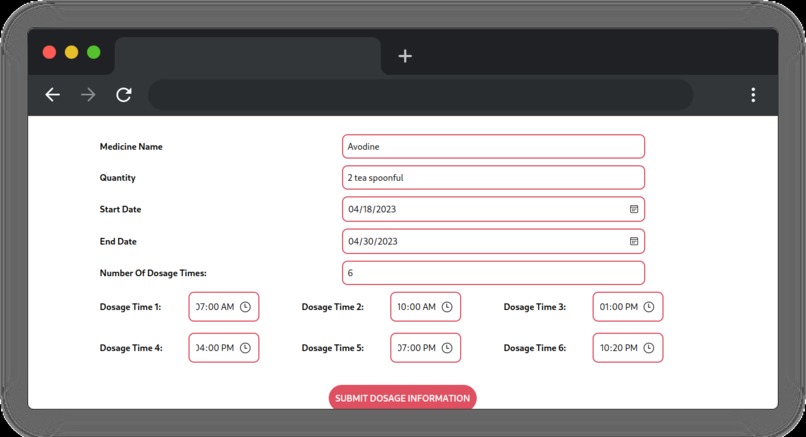
Task: Click the Dosage Time 1 label
Action: click(x=131, y=307)
